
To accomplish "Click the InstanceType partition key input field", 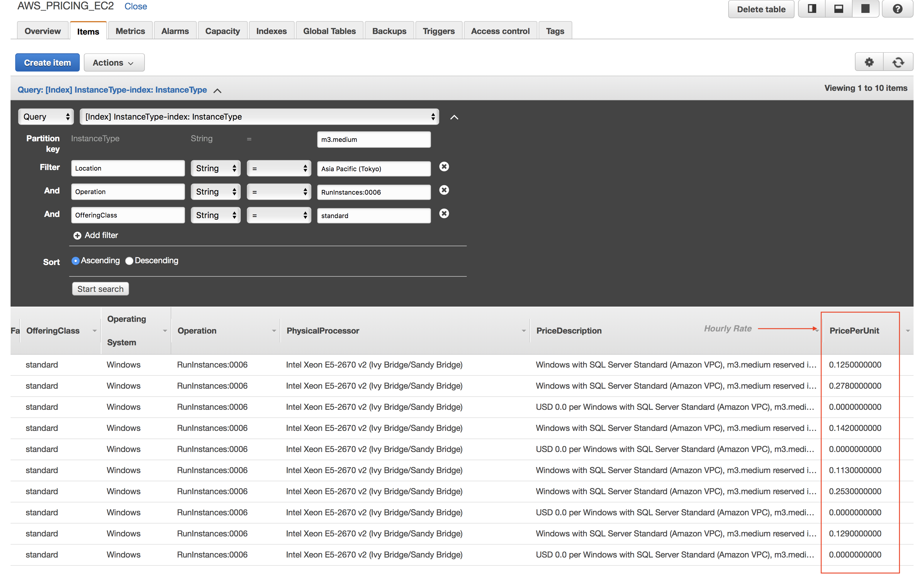I will click(374, 140).
